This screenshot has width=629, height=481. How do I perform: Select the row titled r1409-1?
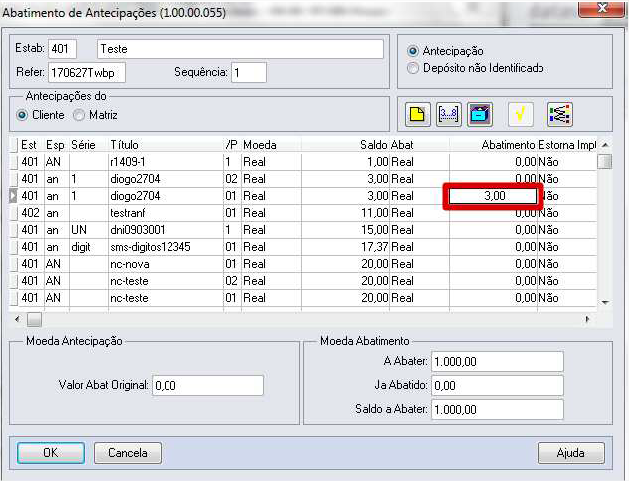tap(304, 162)
